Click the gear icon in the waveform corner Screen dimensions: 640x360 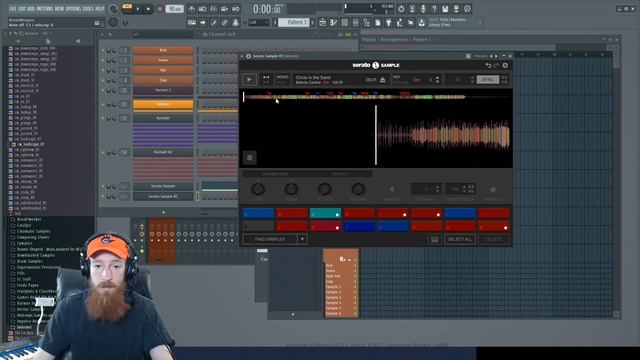click(250, 158)
